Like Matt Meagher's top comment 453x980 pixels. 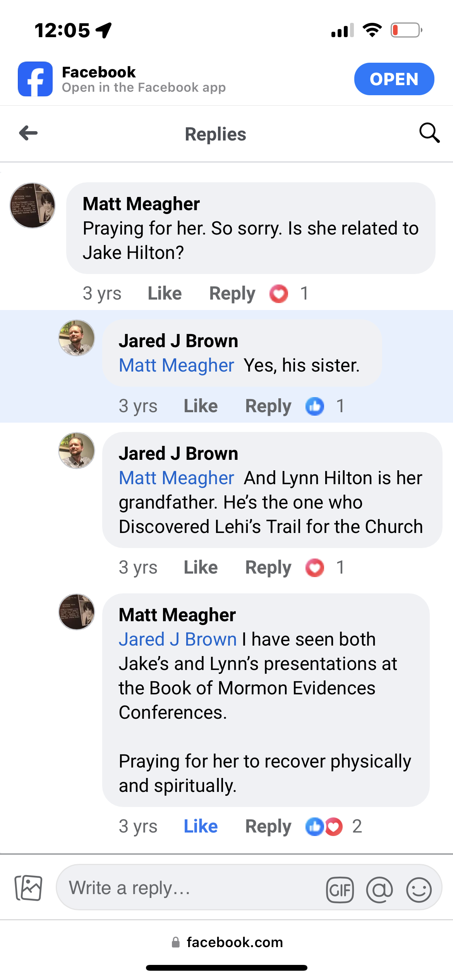165,293
